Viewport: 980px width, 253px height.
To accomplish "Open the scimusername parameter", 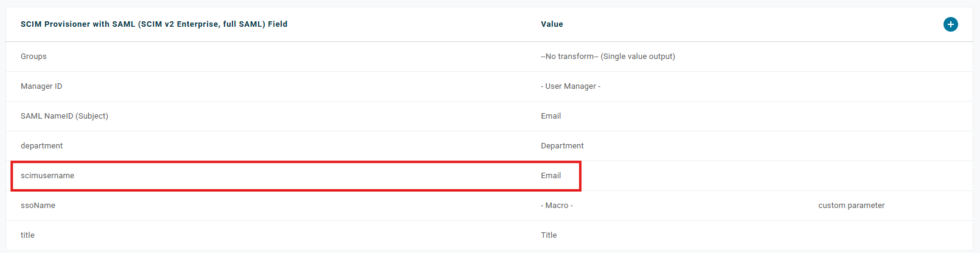I will pos(489,176).
